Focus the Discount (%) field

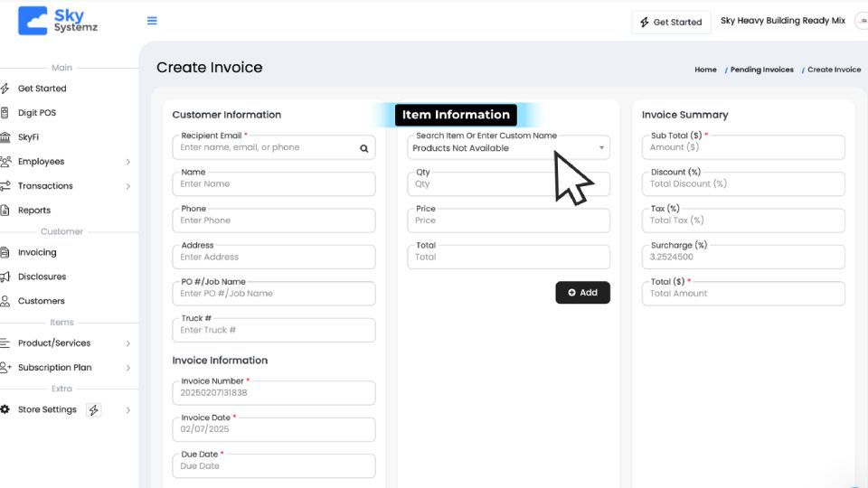coord(743,184)
